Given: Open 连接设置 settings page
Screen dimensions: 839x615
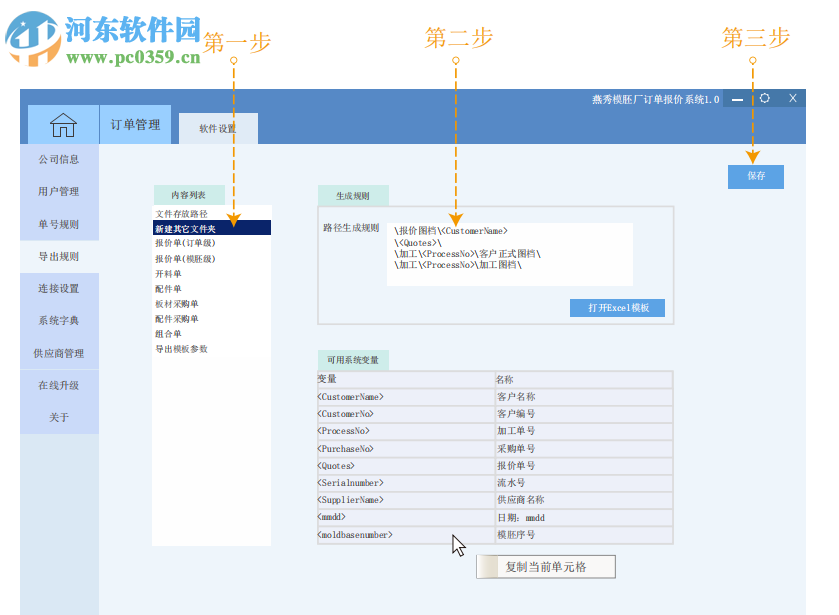Looking at the screenshot, I should tap(59, 288).
